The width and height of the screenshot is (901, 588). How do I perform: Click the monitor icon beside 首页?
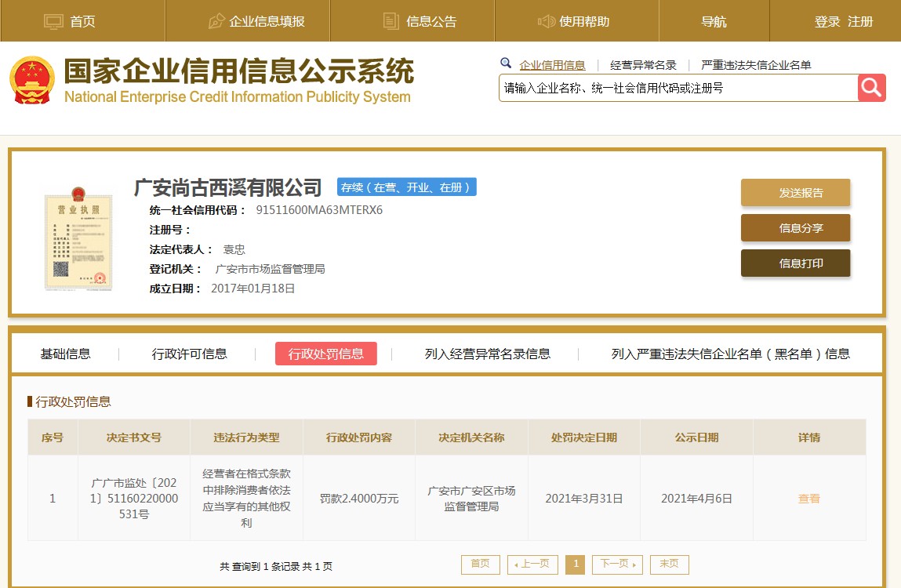[x=53, y=21]
